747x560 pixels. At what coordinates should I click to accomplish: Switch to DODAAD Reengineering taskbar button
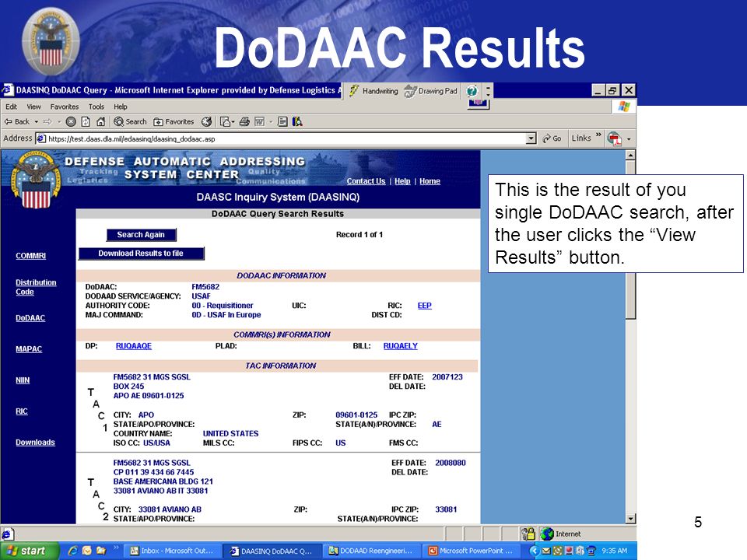372,551
